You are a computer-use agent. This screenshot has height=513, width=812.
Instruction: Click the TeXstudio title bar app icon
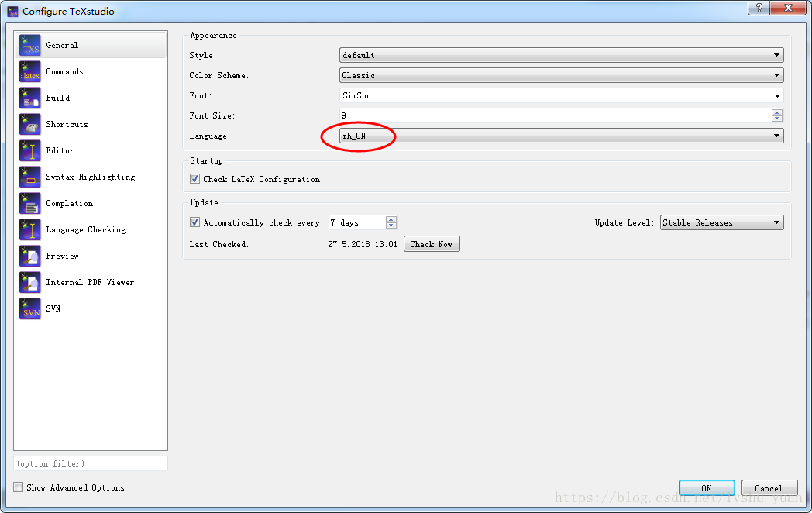click(12, 12)
